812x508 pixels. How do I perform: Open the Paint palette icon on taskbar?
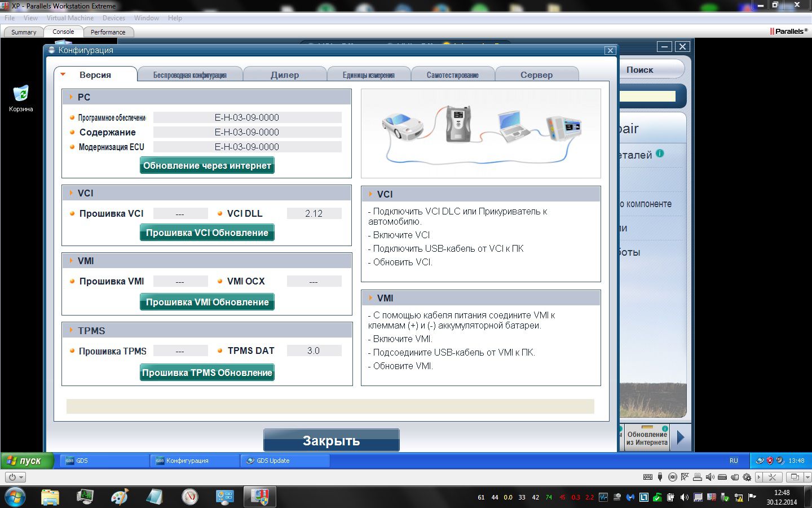120,497
